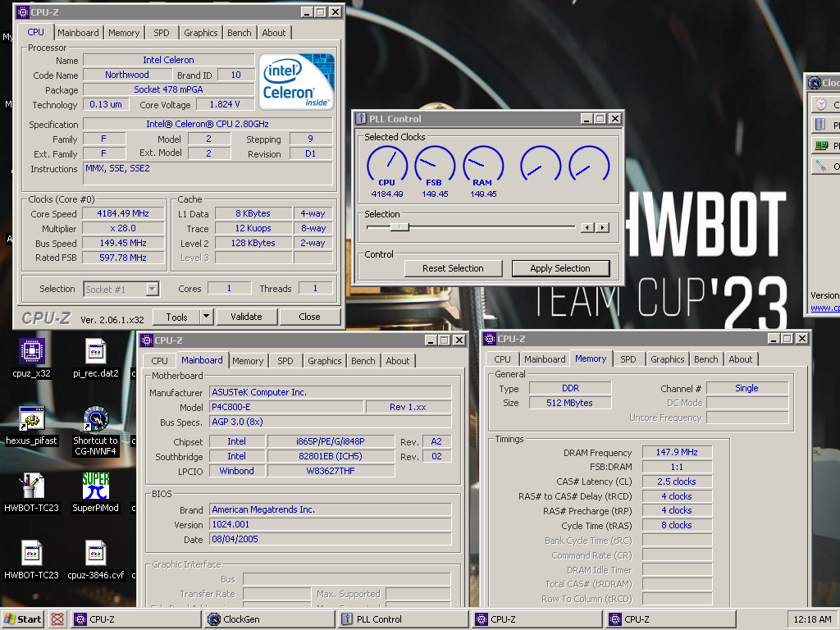Open the cpuz-3846.cvf file icon
Viewport: 840px width, 630px height.
95,553
